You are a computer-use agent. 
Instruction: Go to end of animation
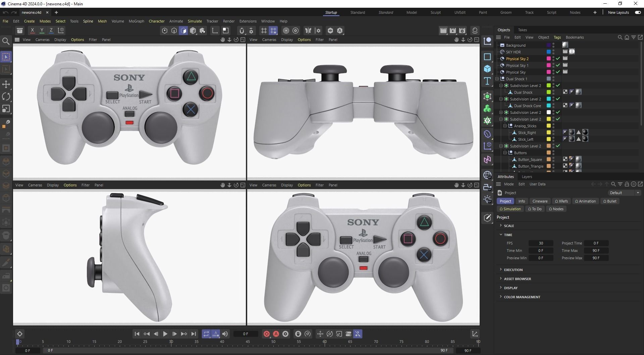click(194, 334)
